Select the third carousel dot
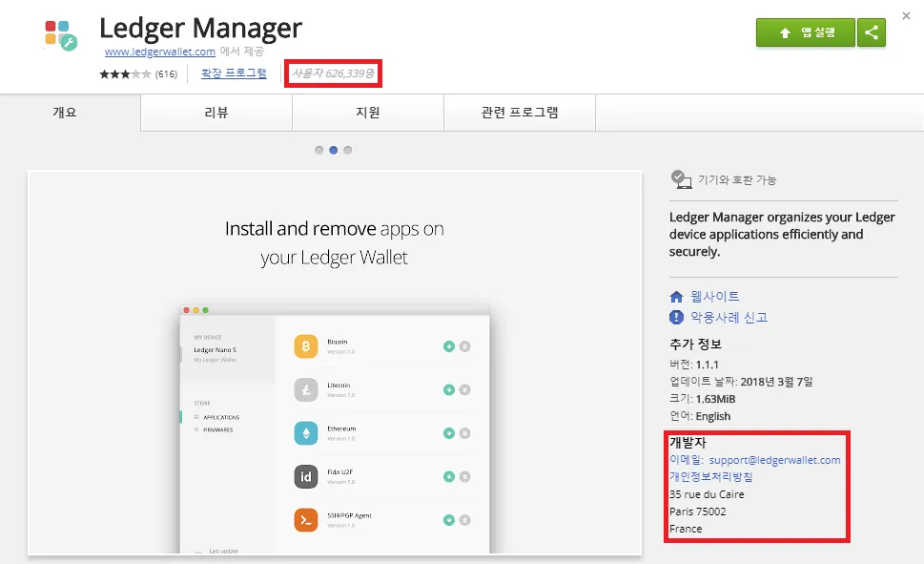Screen dimensions: 924x564 (348, 150)
